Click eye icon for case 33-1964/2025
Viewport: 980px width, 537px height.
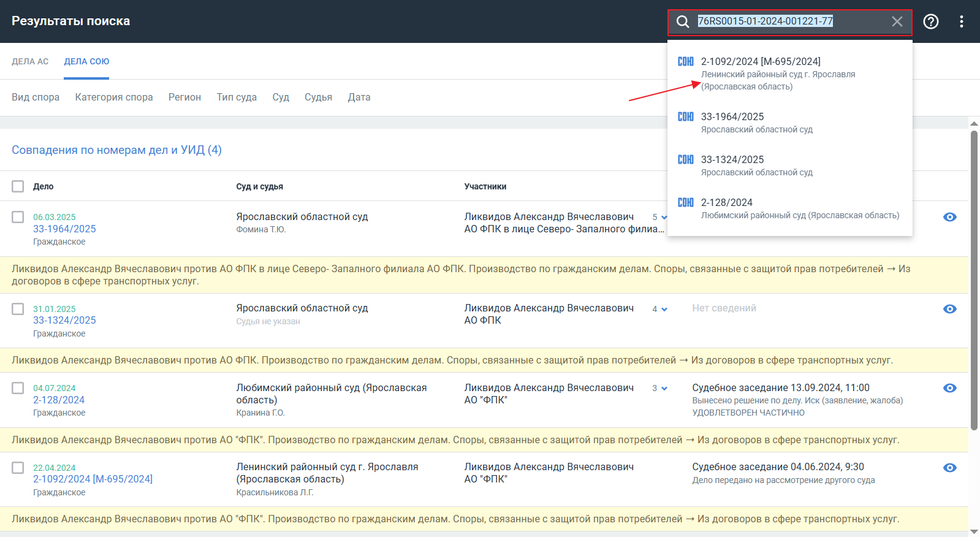(x=949, y=217)
